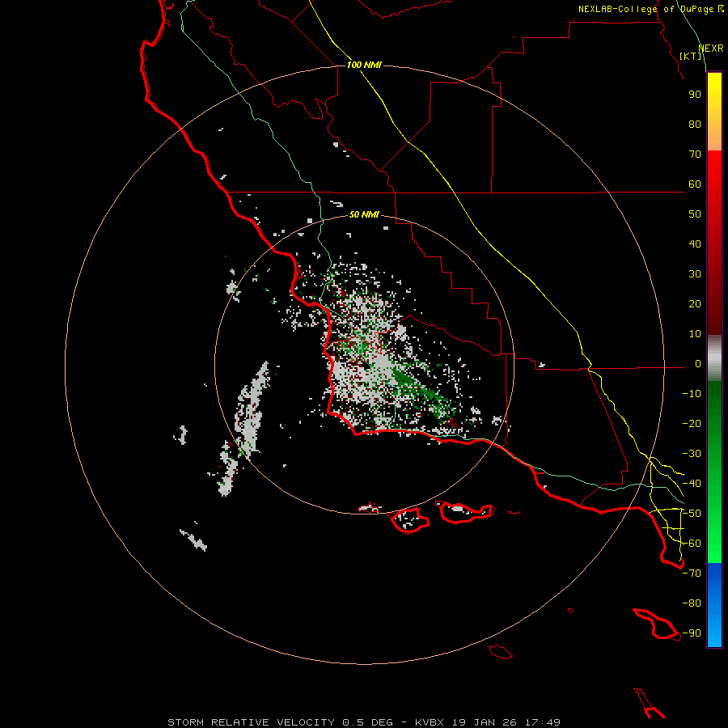This screenshot has width=728, height=728.
Task: Pick the gray zero-velocity color bar segment
Action: [x=714, y=358]
